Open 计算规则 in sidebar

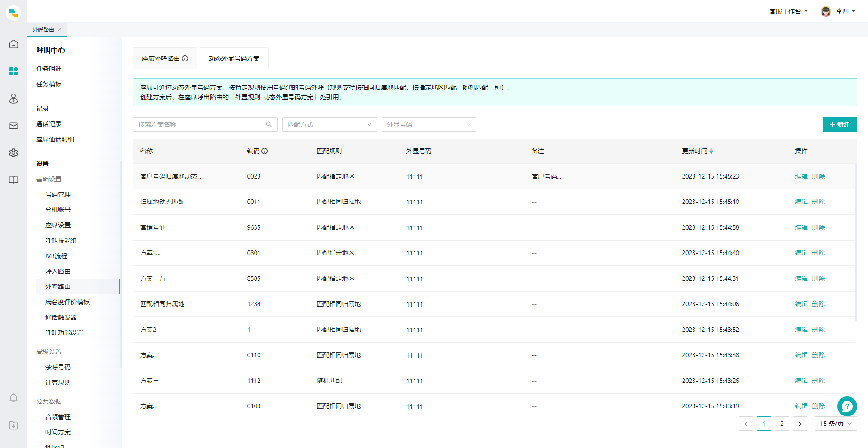point(58,382)
